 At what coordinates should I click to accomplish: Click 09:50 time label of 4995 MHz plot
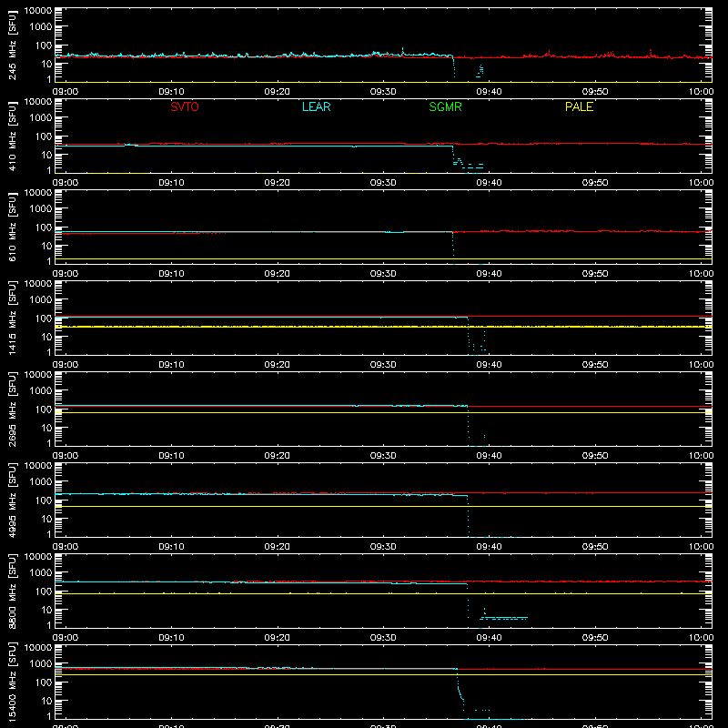tap(595, 547)
